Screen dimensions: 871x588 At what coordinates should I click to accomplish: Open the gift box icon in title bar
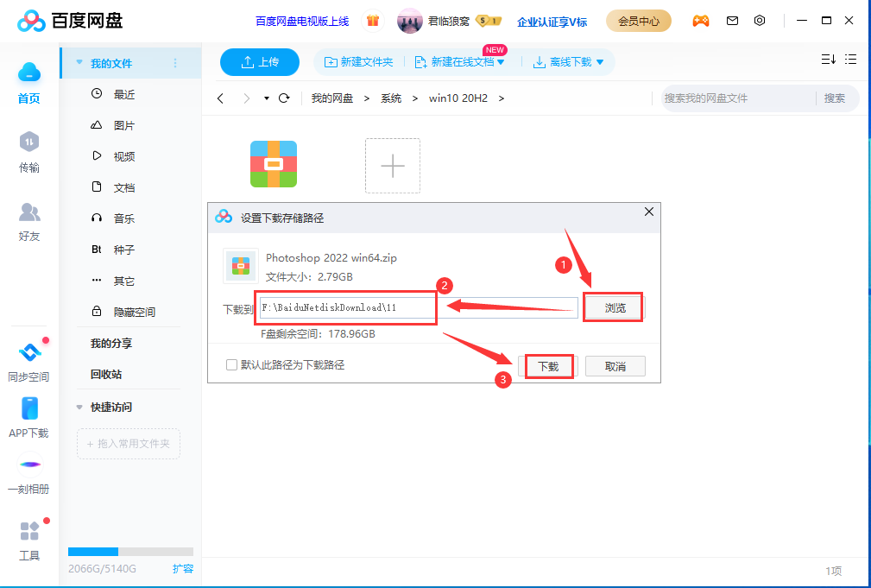coord(373,21)
